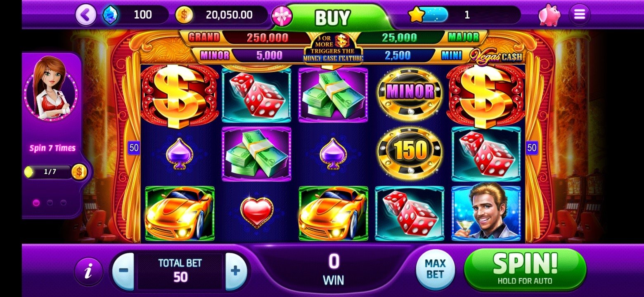
Task: Open the hamburger menu
Action: click(580, 15)
